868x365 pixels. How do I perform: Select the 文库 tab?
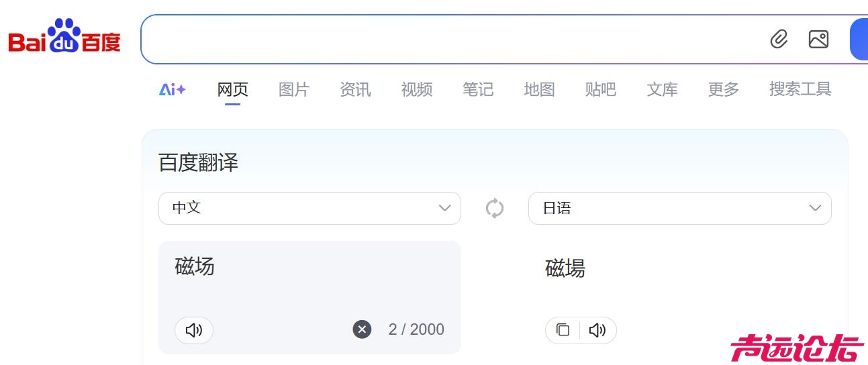(662, 89)
